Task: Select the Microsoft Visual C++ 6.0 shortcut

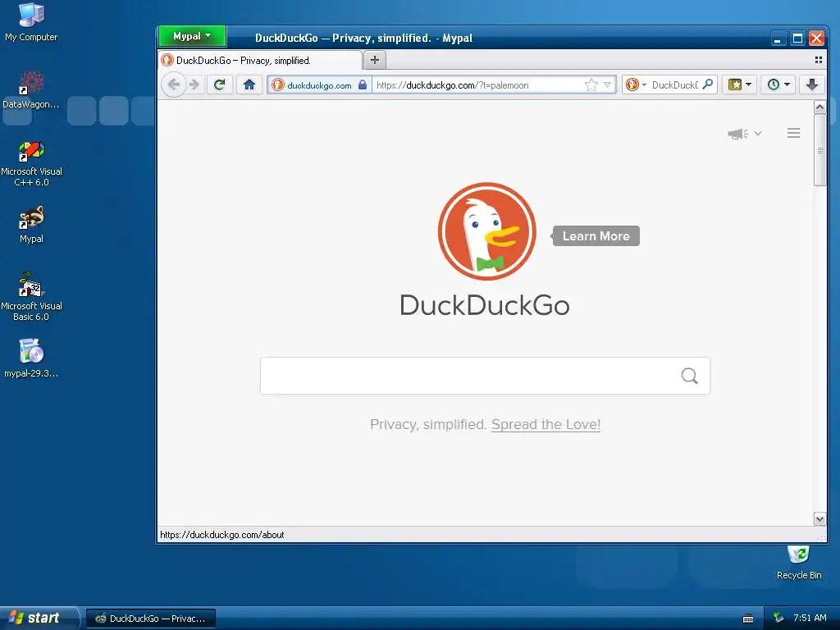Action: [31, 163]
